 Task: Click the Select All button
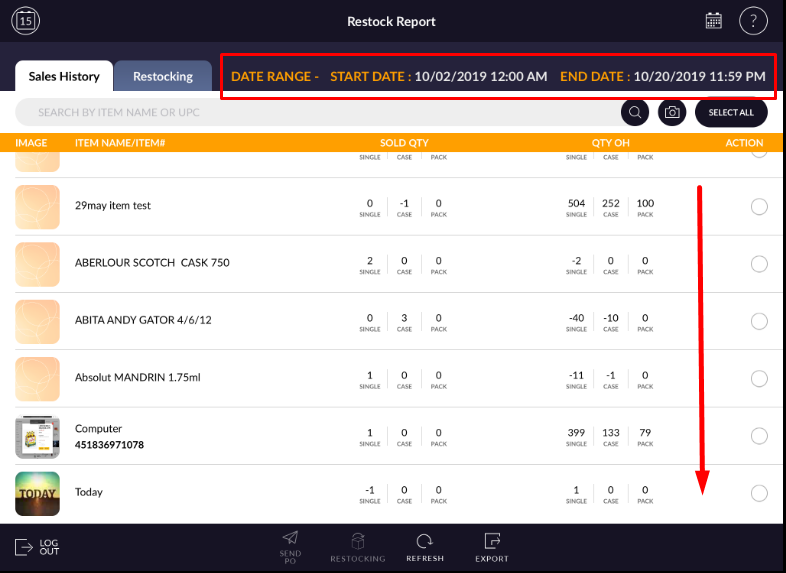click(731, 112)
